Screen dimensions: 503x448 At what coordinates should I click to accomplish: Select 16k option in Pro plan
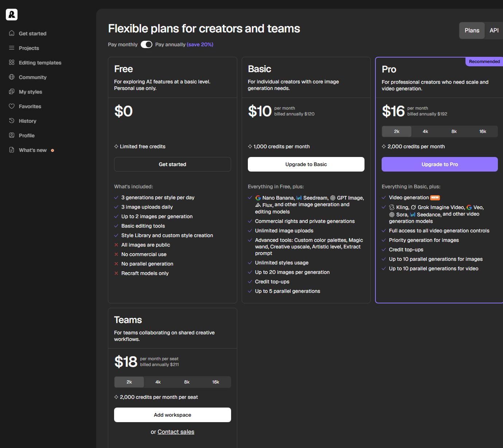(483, 131)
